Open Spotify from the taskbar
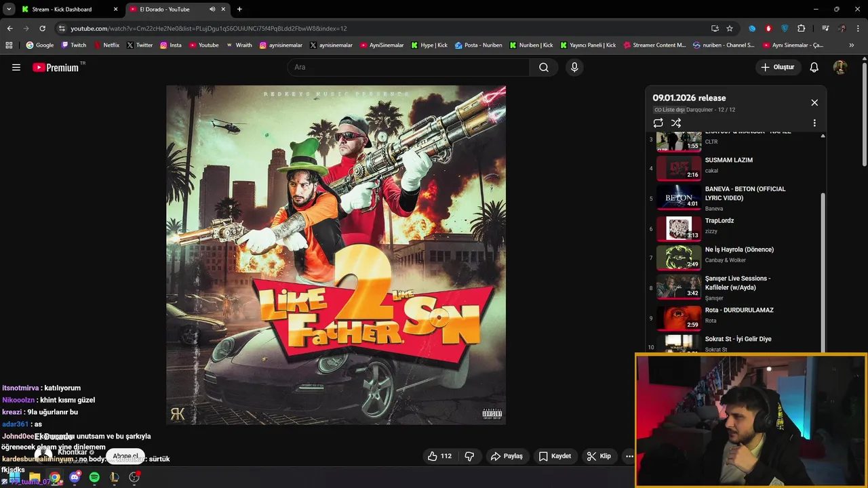Image resolution: width=868 pixels, height=488 pixels. (94, 477)
